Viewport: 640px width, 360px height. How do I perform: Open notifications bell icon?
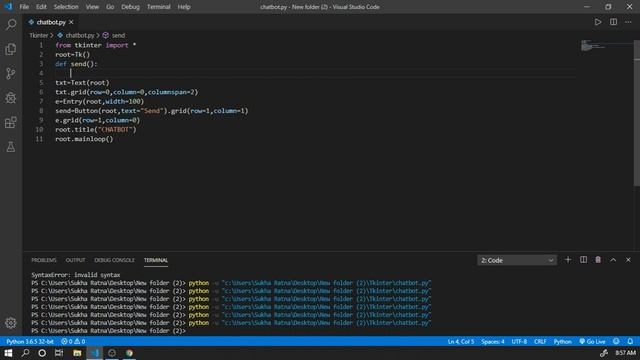pyautogui.click(x=630, y=341)
